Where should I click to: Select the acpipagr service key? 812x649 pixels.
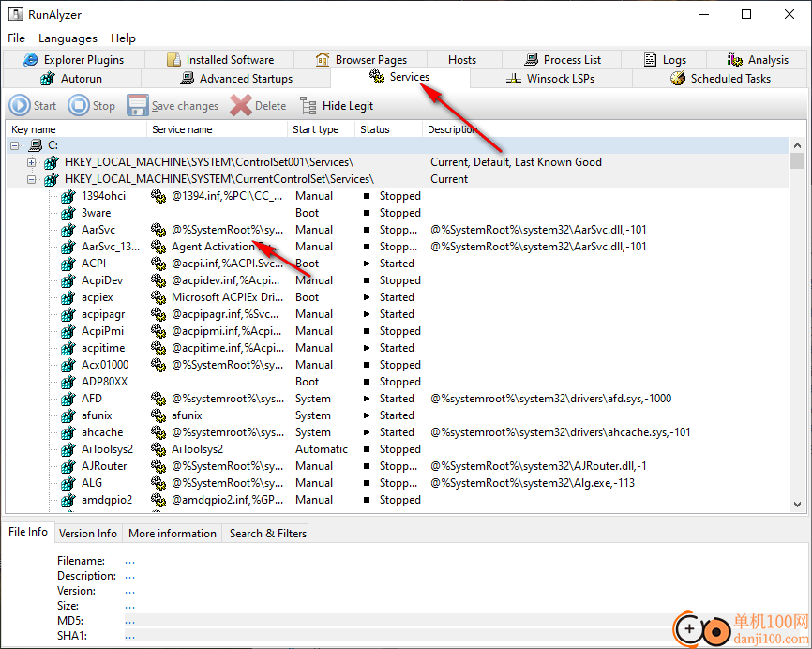[x=103, y=314]
